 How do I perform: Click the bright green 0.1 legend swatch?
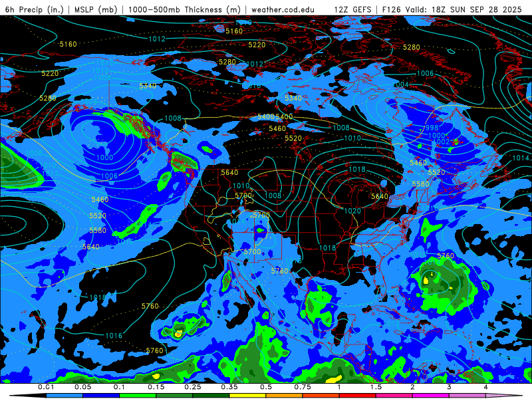138,396
